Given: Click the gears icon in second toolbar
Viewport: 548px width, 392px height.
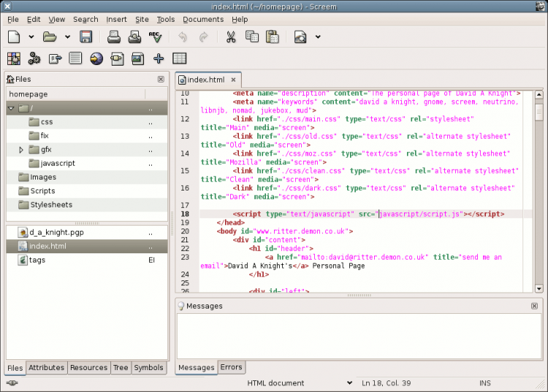Looking at the screenshot, I should 34,58.
